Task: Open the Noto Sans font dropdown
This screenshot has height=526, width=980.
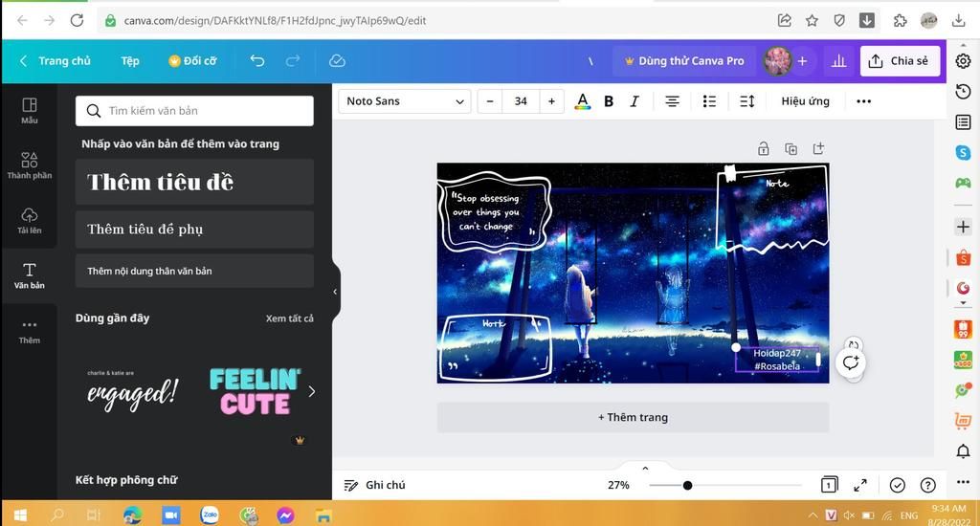Action: pyautogui.click(x=405, y=101)
